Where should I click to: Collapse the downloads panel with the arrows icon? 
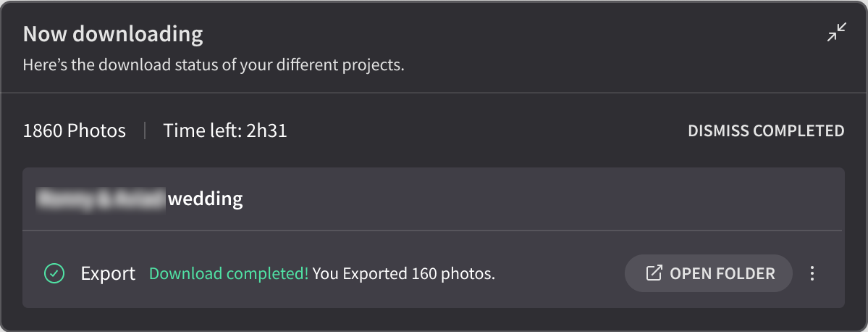click(836, 32)
